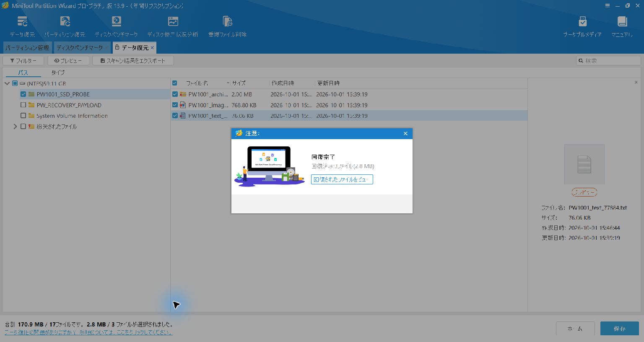Viewport: 644px width, 342px height.
Task: Open the マニュアル book icon
Action: (622, 21)
